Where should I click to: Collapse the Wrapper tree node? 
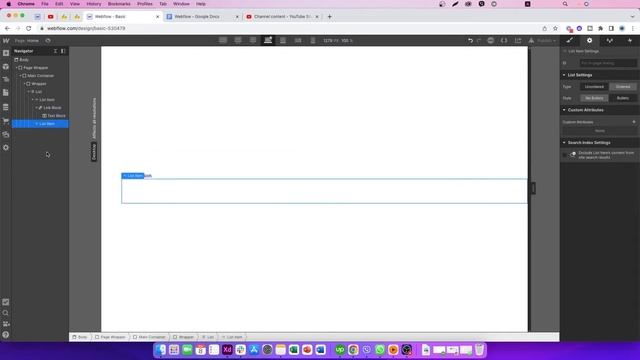point(25,84)
